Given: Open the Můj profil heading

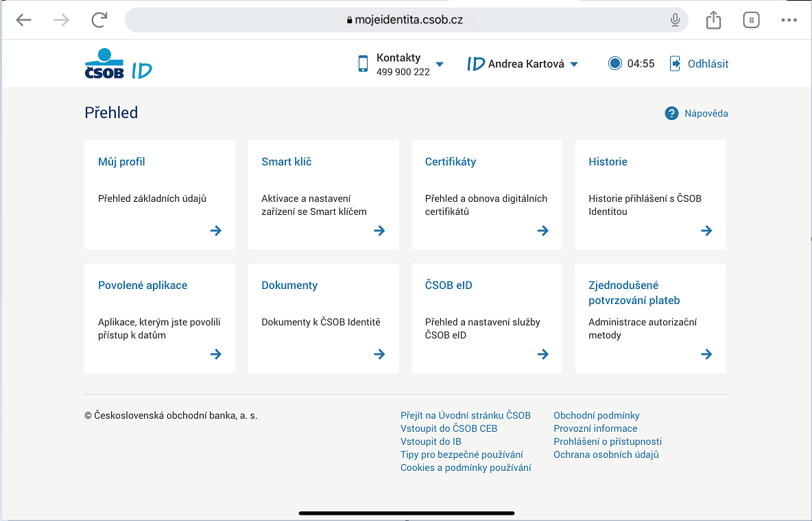Looking at the screenshot, I should [x=121, y=162].
